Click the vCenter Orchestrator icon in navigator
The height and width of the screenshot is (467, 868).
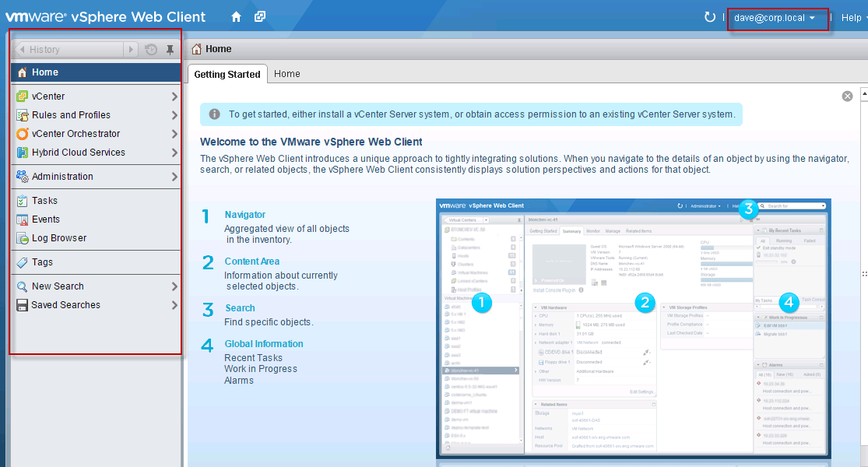(x=23, y=134)
